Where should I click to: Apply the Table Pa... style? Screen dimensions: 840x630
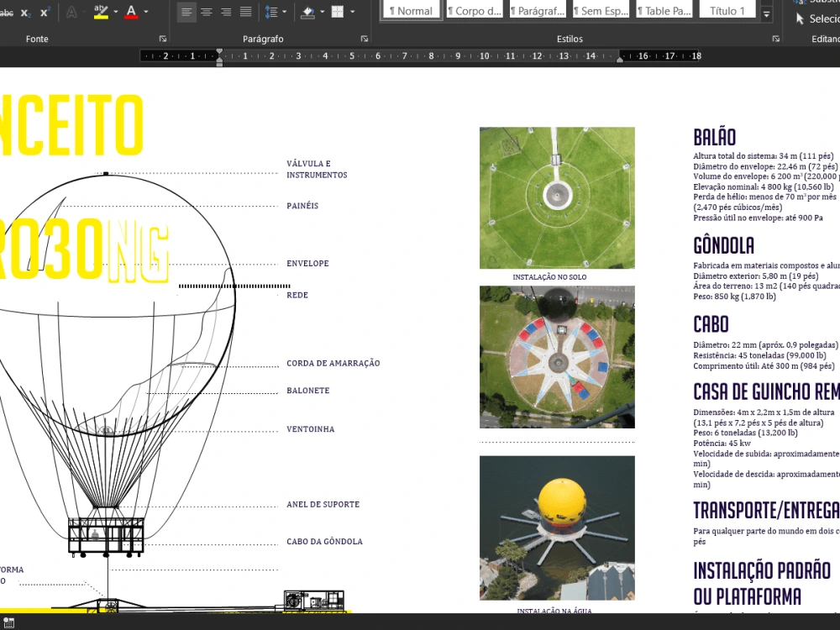664,11
